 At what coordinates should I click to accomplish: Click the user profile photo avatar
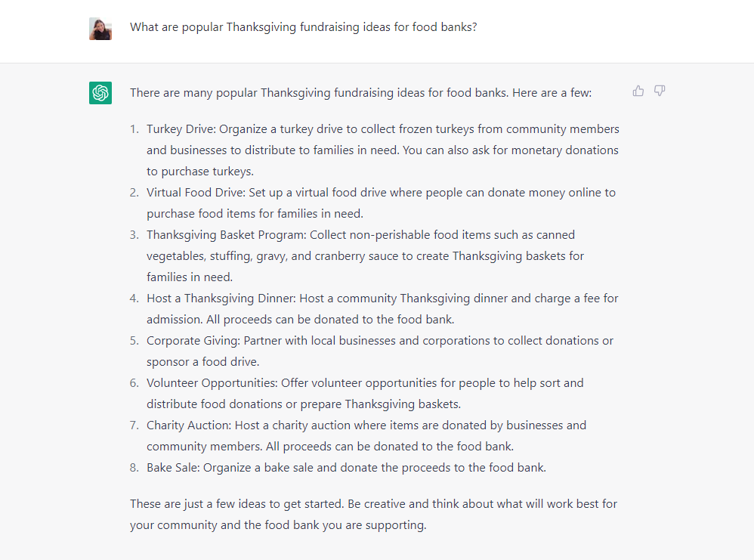coord(100,29)
